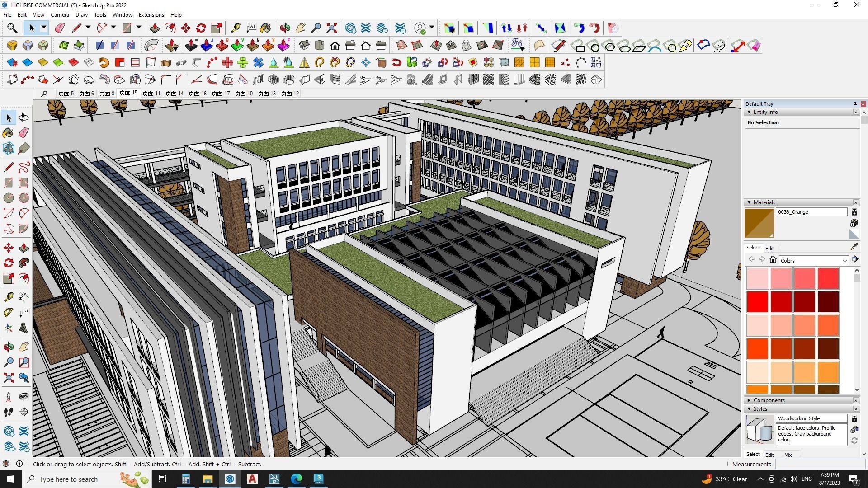The height and width of the screenshot is (488, 868).
Task: Activate the Offset tool in left toolbar
Action: 24,278
